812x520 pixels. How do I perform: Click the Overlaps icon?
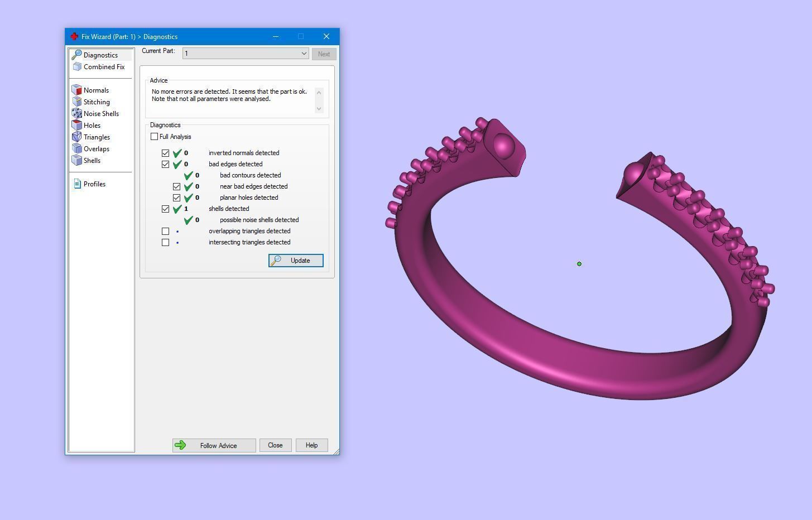tap(77, 148)
